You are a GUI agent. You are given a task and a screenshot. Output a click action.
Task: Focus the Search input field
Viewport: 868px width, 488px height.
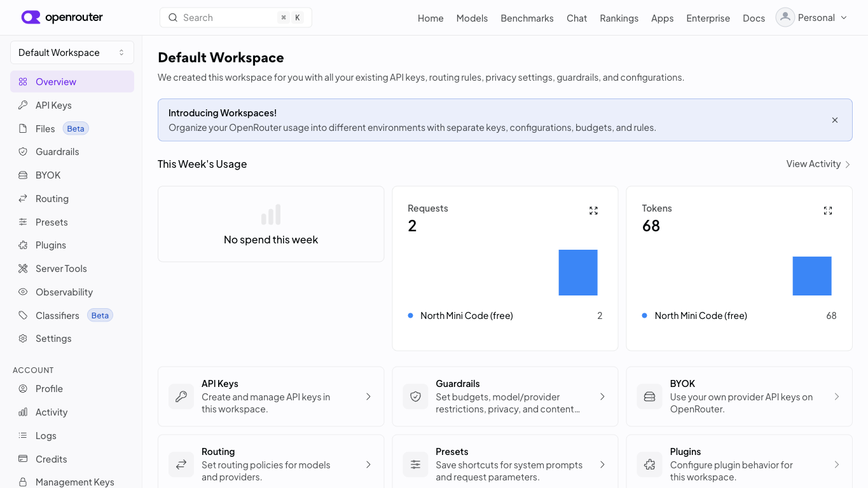[x=236, y=18]
